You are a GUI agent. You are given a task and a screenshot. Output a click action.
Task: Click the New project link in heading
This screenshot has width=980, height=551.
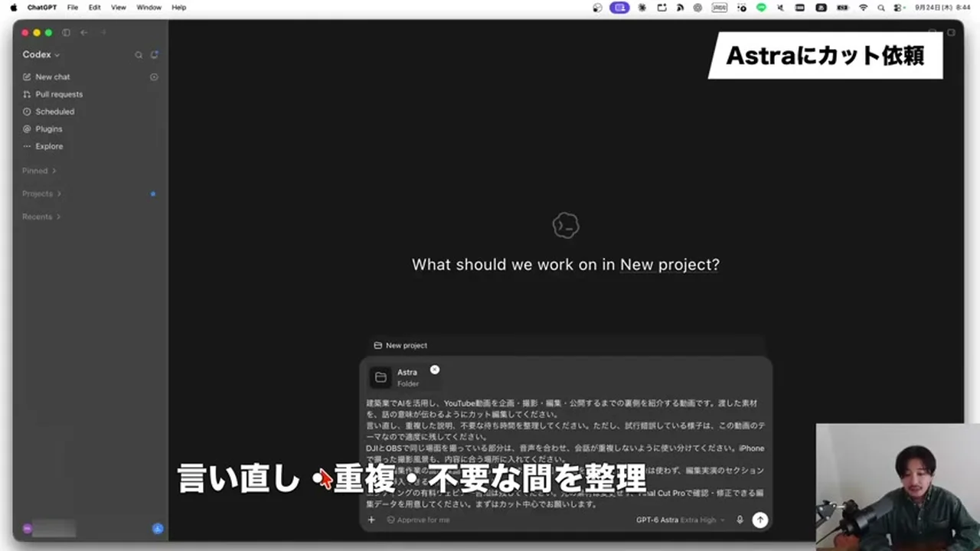pyautogui.click(x=669, y=265)
